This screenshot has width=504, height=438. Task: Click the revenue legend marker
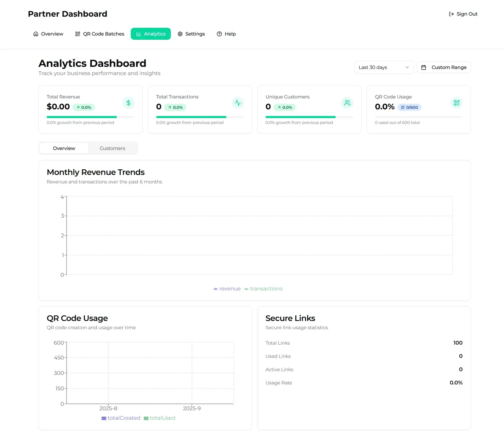tap(215, 289)
